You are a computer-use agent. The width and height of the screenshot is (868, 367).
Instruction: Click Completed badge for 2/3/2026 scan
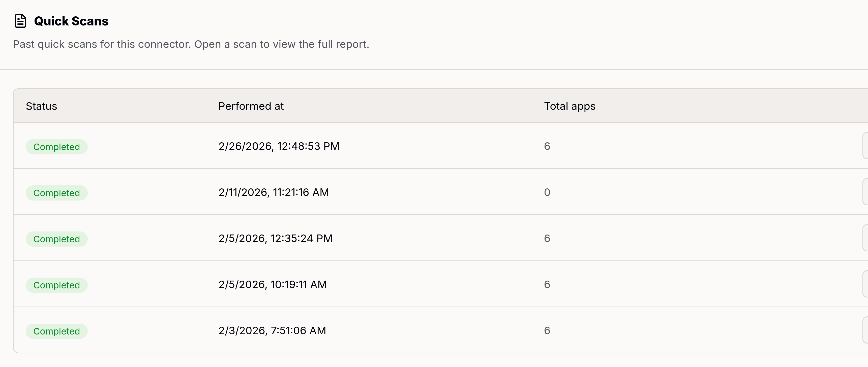pyautogui.click(x=57, y=331)
